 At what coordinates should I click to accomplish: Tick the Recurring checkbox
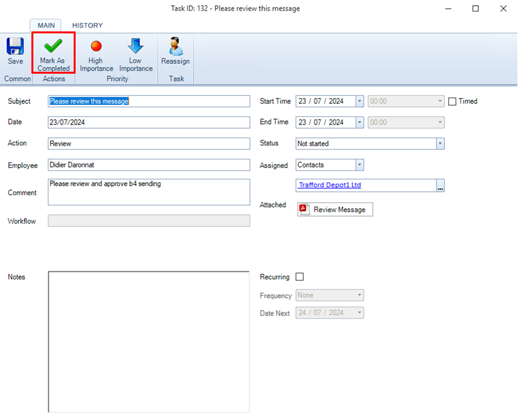300,277
